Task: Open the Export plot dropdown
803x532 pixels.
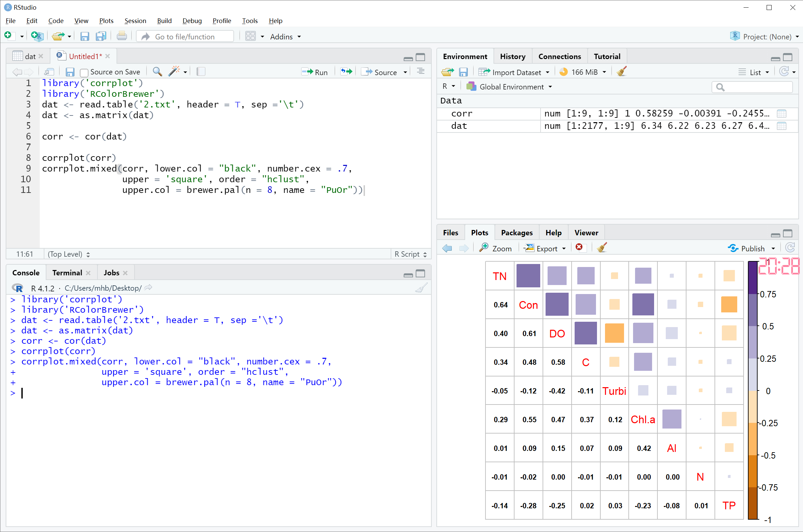Action: point(546,248)
